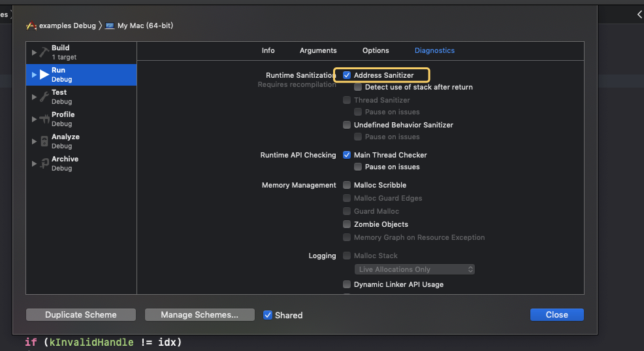Viewport: 644px width, 351px height.
Task: Click the Test wrench icon
Action: click(44, 97)
